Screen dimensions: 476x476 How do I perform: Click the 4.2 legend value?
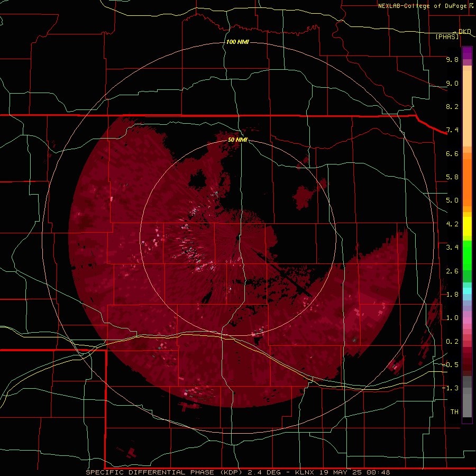(x=452, y=224)
